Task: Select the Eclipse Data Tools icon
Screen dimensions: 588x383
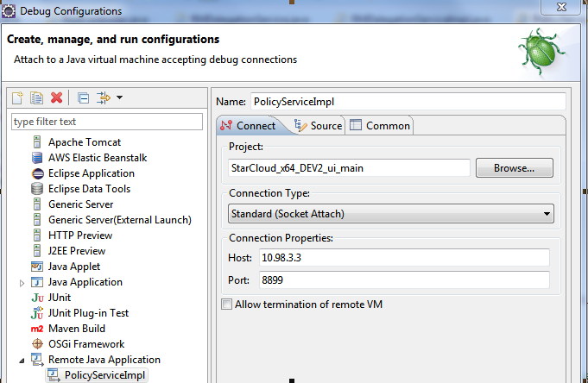Action: [x=37, y=189]
